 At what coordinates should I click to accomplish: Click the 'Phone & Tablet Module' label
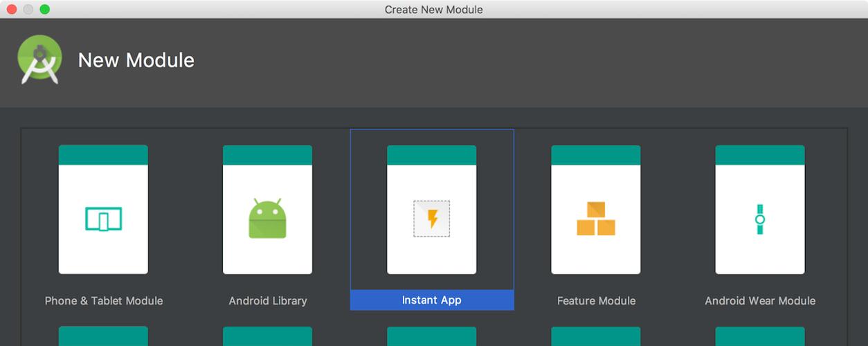[x=104, y=301]
